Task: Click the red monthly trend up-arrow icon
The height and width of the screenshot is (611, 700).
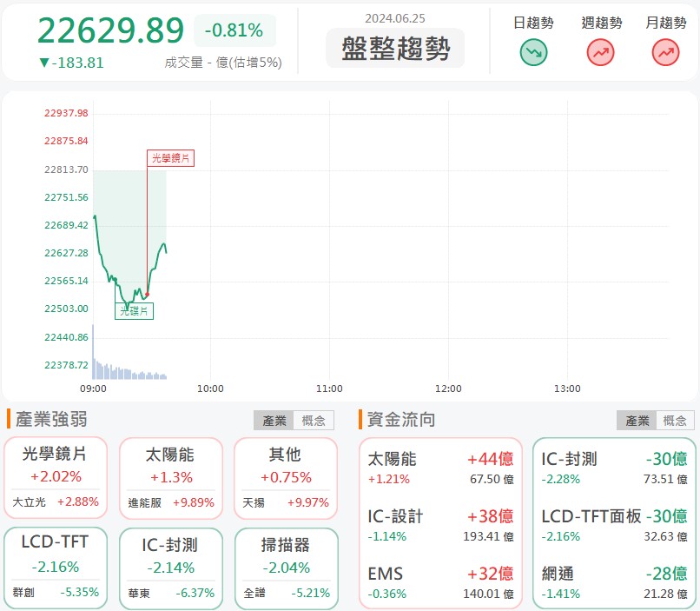Action: (665, 52)
